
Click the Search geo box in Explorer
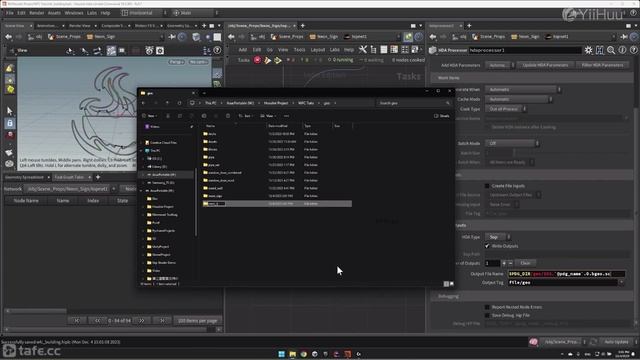[413, 103]
